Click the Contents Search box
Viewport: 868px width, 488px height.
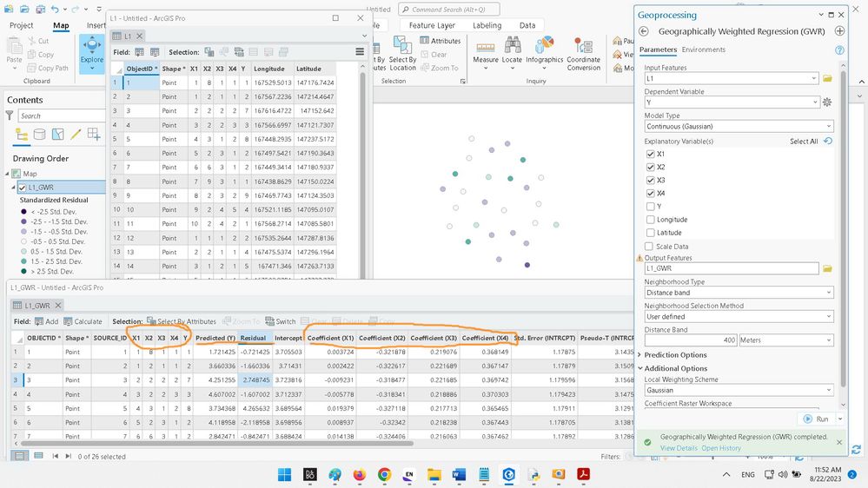pos(61,115)
